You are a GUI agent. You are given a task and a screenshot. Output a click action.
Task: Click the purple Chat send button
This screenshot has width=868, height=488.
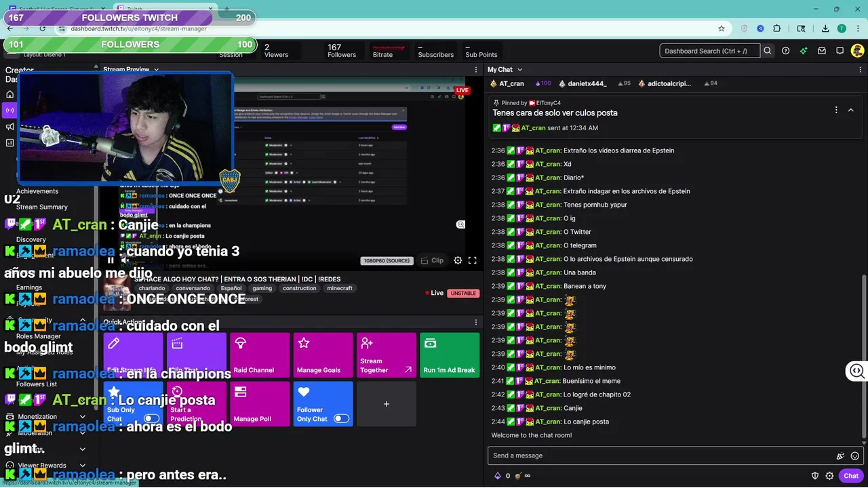coord(851,476)
